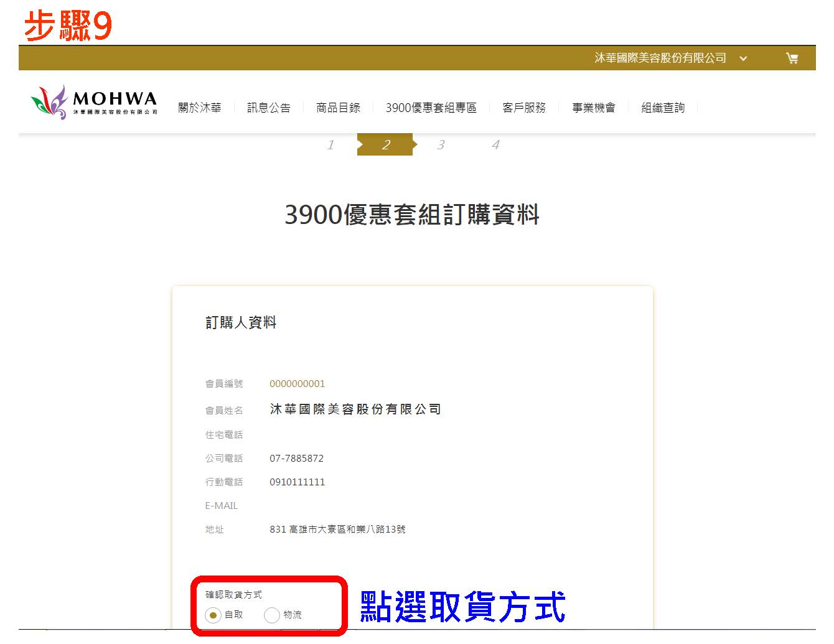Screen dimensions: 834x644
Task: Open the 商品目錄 menu
Action: click(338, 108)
